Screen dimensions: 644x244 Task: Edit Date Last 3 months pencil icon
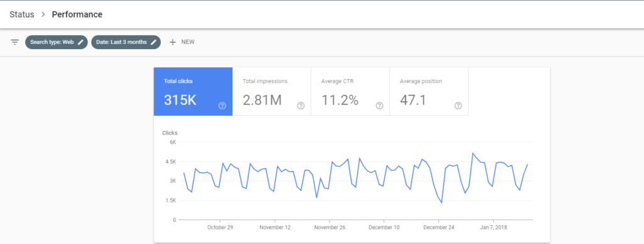153,42
